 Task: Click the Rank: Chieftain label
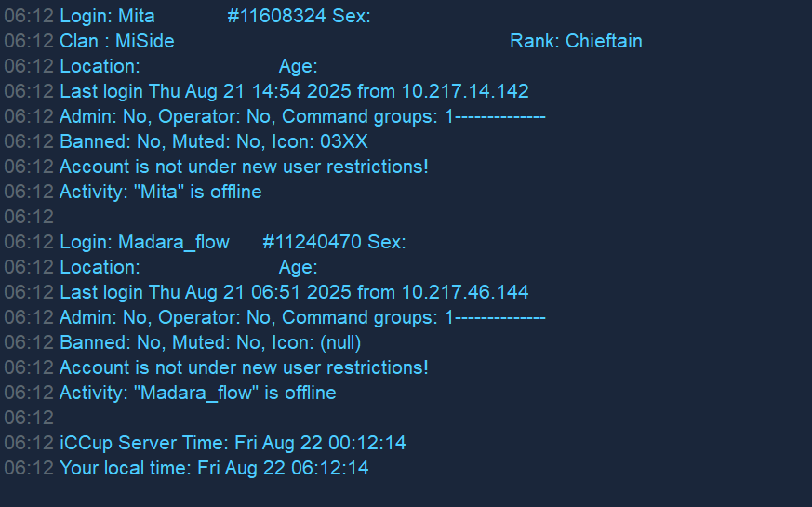576,42
